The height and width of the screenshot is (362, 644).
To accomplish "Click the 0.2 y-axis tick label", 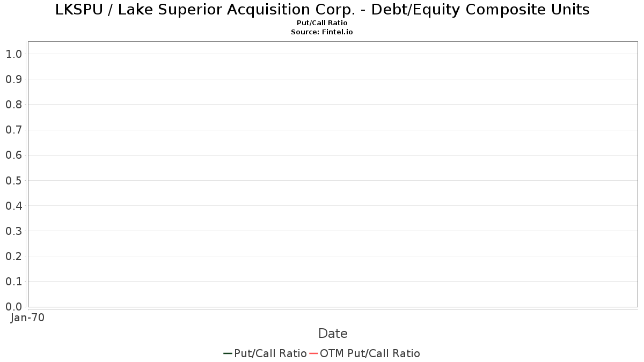I will pyautogui.click(x=14, y=256).
